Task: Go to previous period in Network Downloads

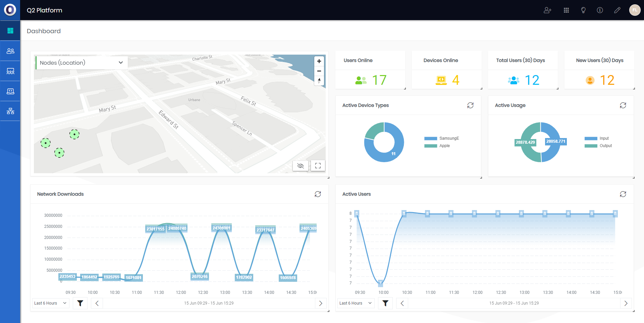Action: point(97,303)
